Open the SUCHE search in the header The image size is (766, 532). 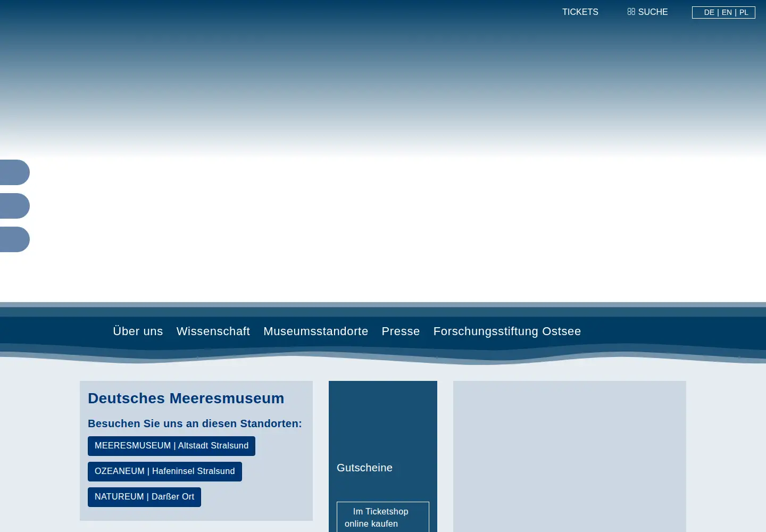point(647,12)
